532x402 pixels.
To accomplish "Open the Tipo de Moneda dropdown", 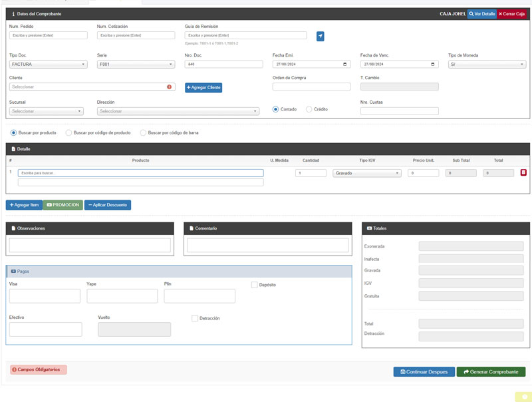I will 487,64.
